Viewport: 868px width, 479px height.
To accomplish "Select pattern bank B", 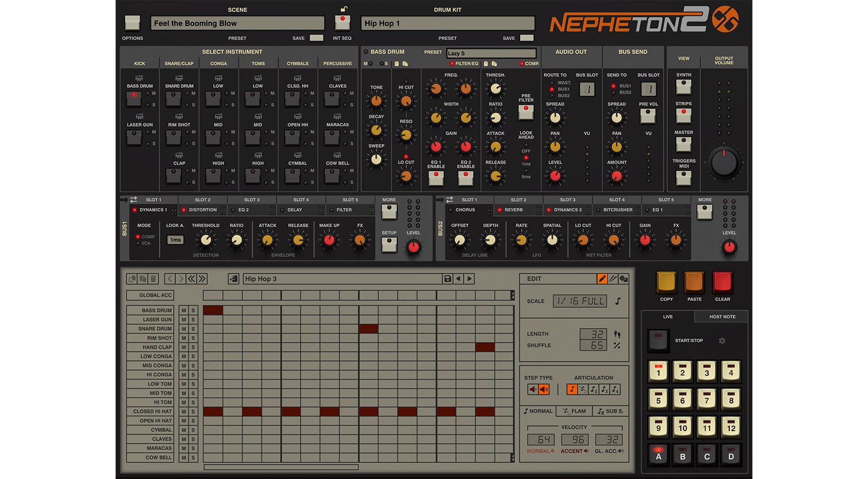I will click(x=683, y=454).
